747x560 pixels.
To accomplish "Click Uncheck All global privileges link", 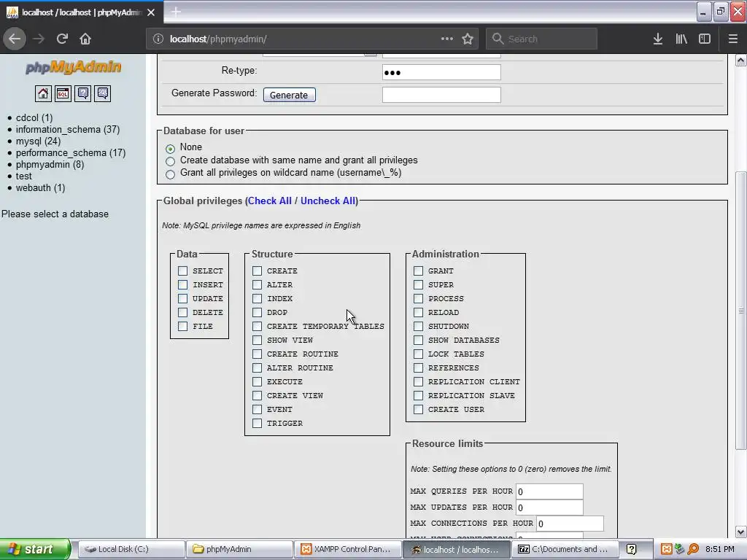I will (x=328, y=201).
